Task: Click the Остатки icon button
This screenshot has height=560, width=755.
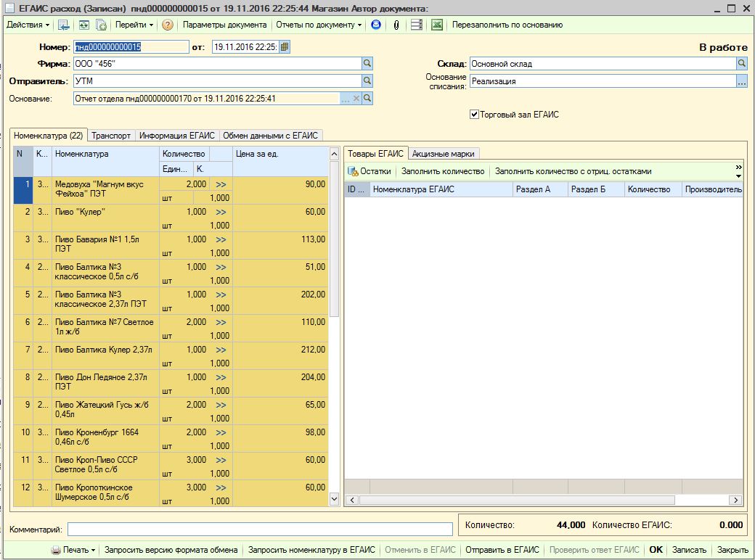Action: [x=370, y=171]
